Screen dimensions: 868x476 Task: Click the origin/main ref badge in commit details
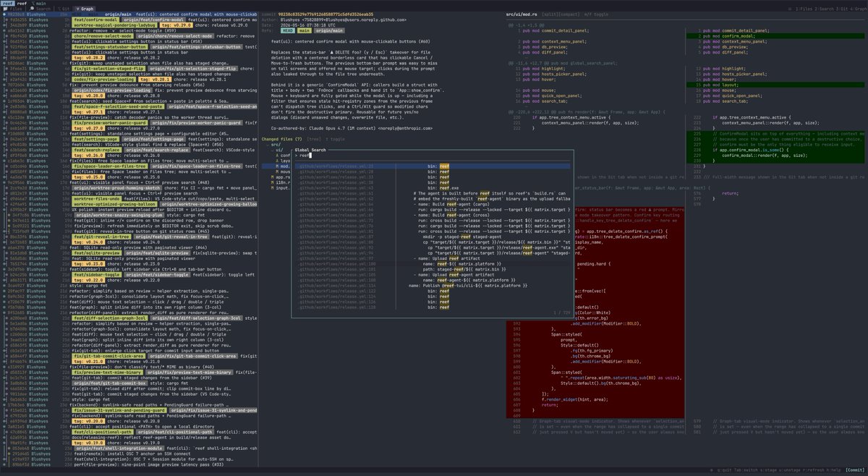tap(329, 30)
